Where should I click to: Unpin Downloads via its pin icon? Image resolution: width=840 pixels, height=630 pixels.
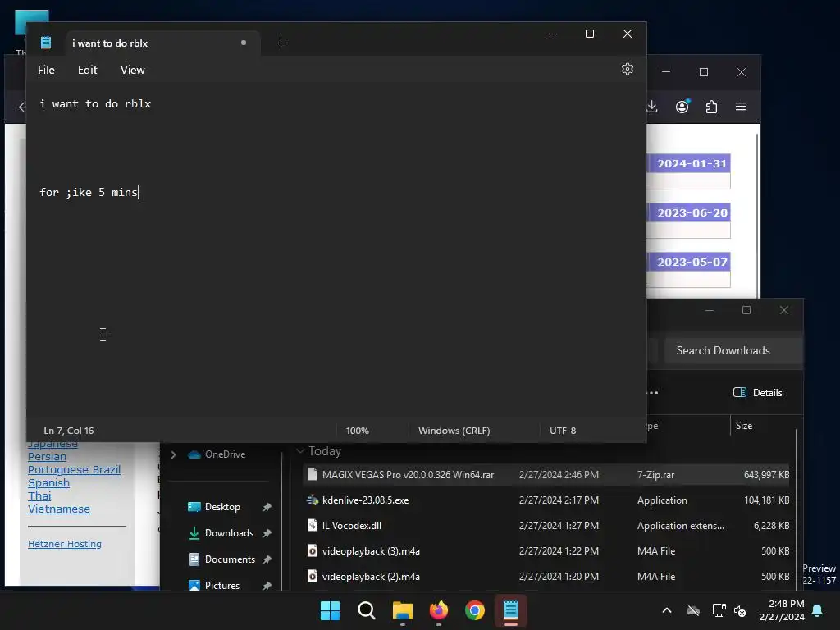(267, 533)
